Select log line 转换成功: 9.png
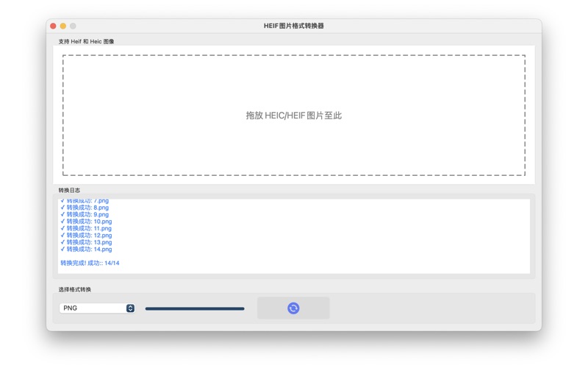Viewport: 588px width, 368px height. (x=85, y=214)
